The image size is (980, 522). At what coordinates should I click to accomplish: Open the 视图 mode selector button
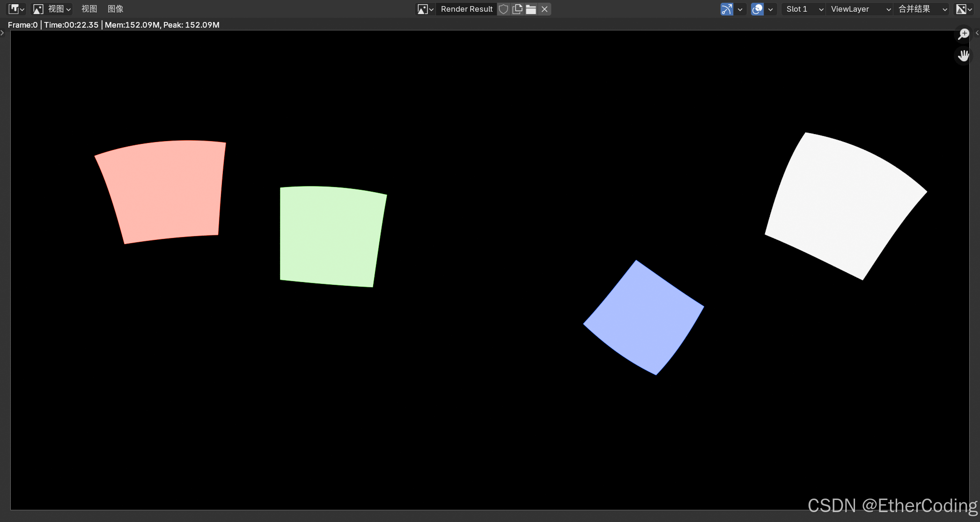point(52,9)
